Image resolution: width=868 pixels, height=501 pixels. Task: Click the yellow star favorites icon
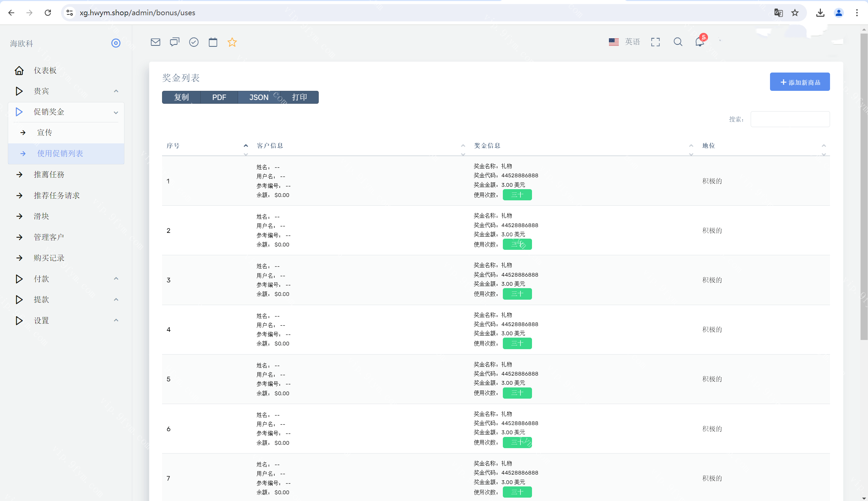[x=232, y=42]
